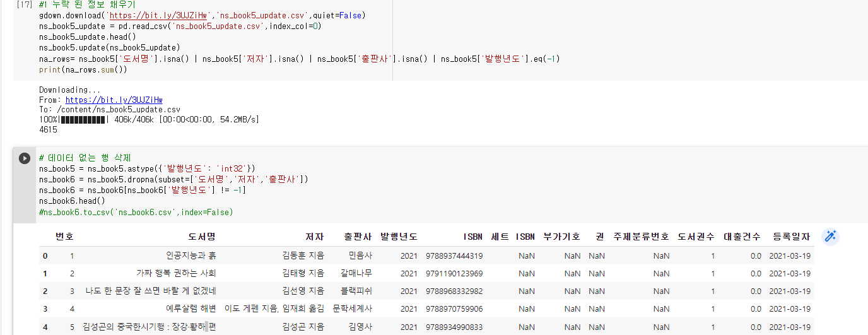Viewport: 868px width, 335px height.
Task: Click title '김성곤의 중국한시기행 : 장강·황하 편'
Action: click(x=150, y=327)
